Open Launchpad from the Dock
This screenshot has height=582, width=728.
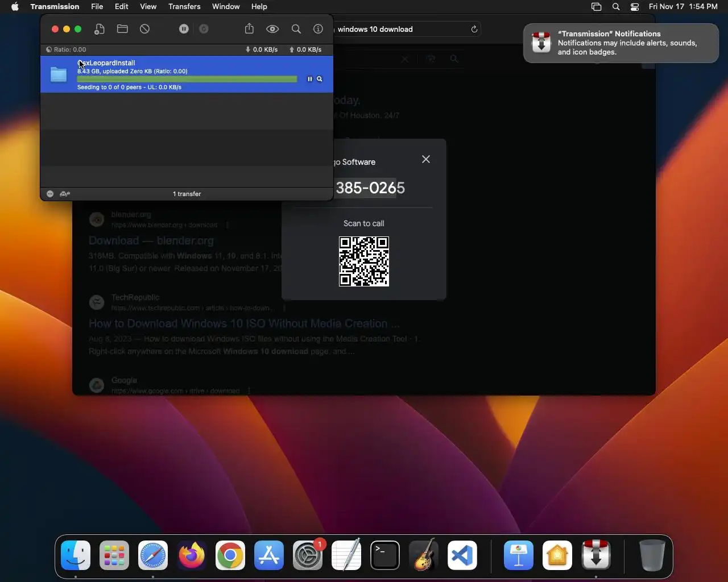point(114,555)
